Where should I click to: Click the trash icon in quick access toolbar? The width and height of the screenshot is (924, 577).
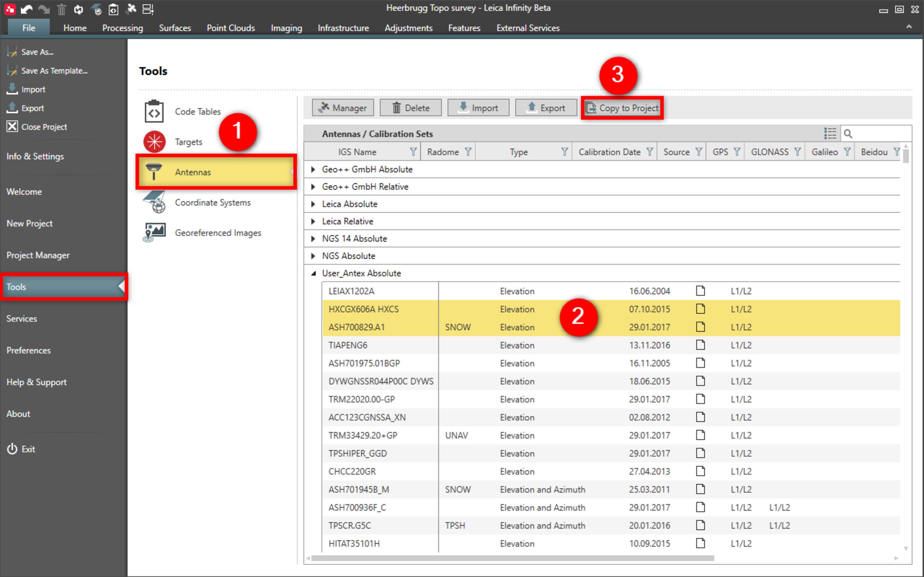click(x=61, y=9)
